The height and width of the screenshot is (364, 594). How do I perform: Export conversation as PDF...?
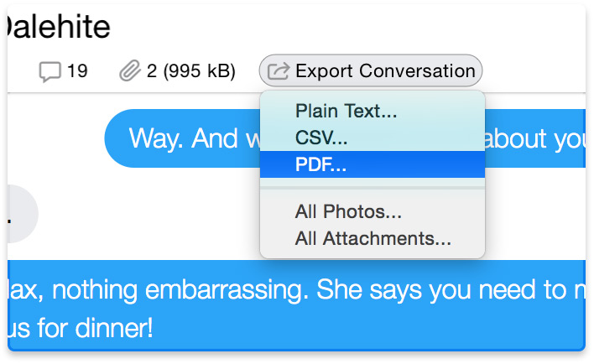coord(320,164)
